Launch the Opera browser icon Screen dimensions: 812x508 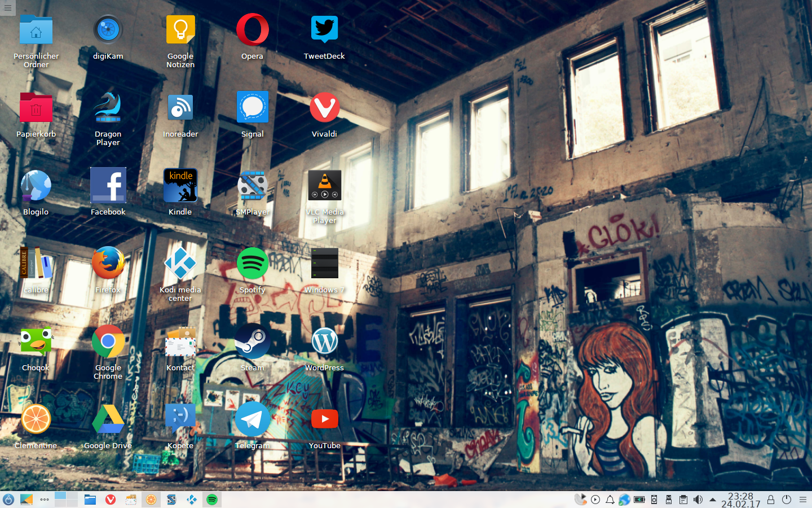pos(253,30)
